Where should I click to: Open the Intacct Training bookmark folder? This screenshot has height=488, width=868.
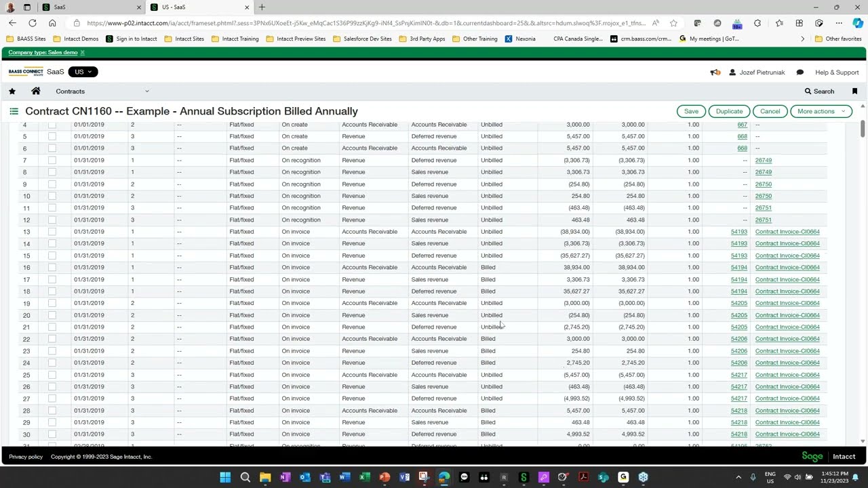[235, 39]
